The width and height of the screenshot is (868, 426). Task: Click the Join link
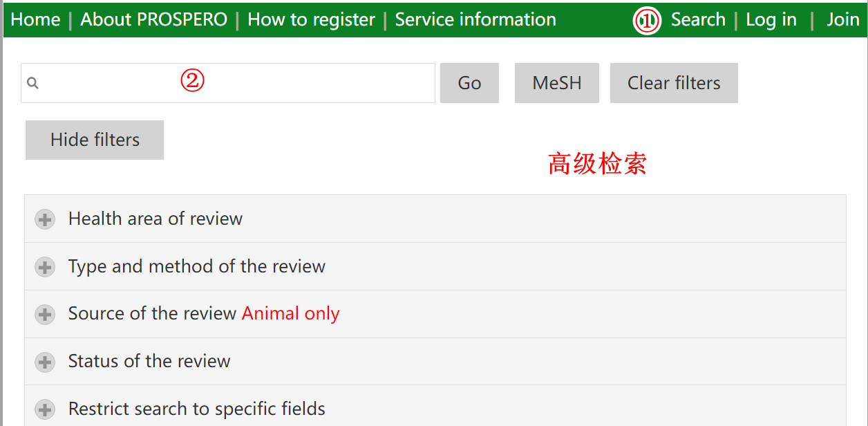click(843, 19)
